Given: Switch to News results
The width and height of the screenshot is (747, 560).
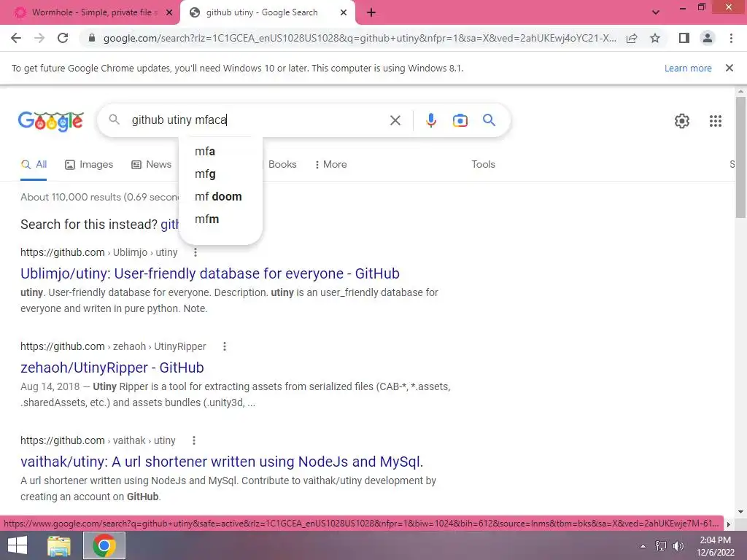Looking at the screenshot, I should [x=152, y=165].
